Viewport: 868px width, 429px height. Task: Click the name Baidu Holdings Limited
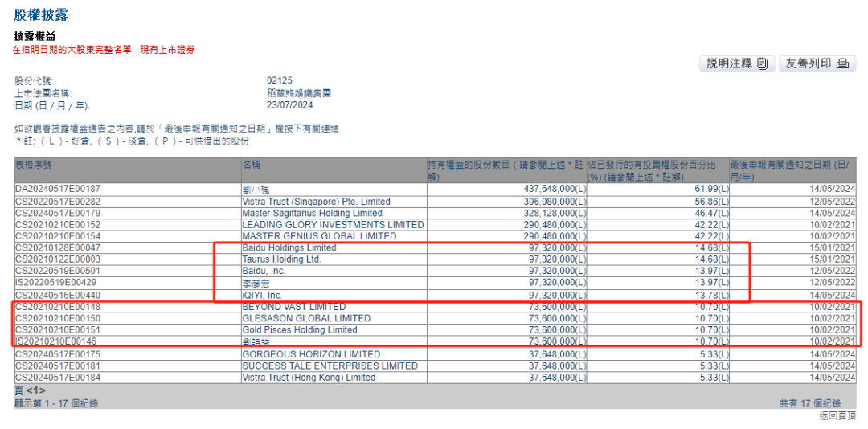pyautogui.click(x=289, y=248)
